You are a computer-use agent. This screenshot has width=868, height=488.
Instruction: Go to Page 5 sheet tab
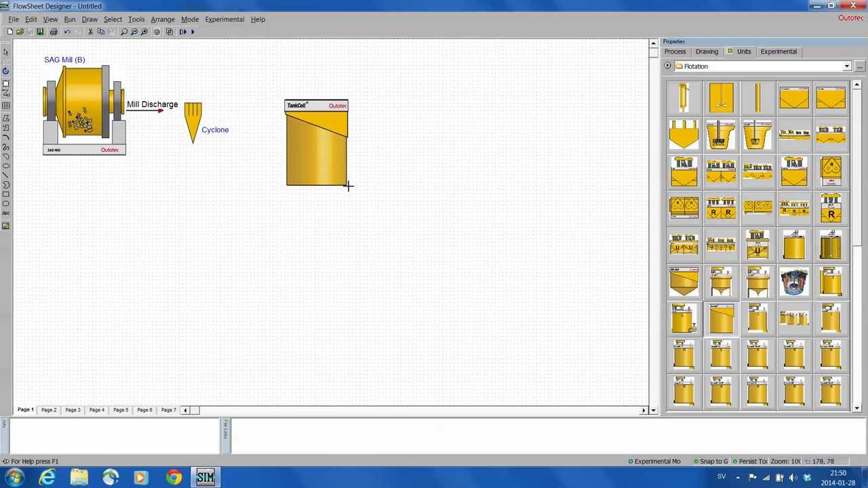[x=121, y=410]
